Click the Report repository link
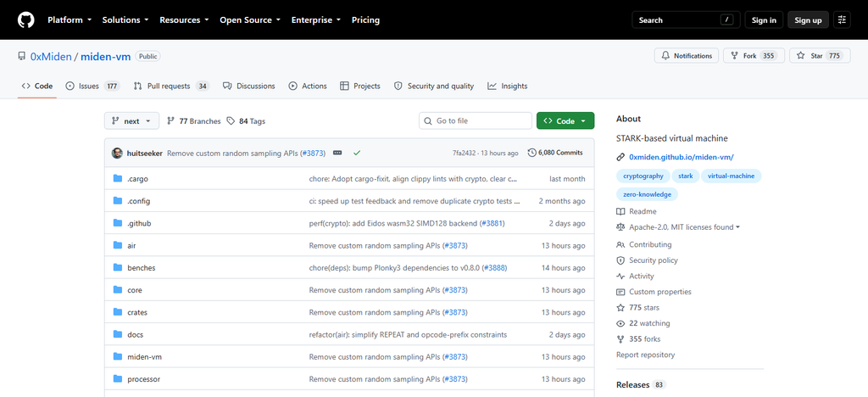The image size is (868, 397). [x=645, y=355]
